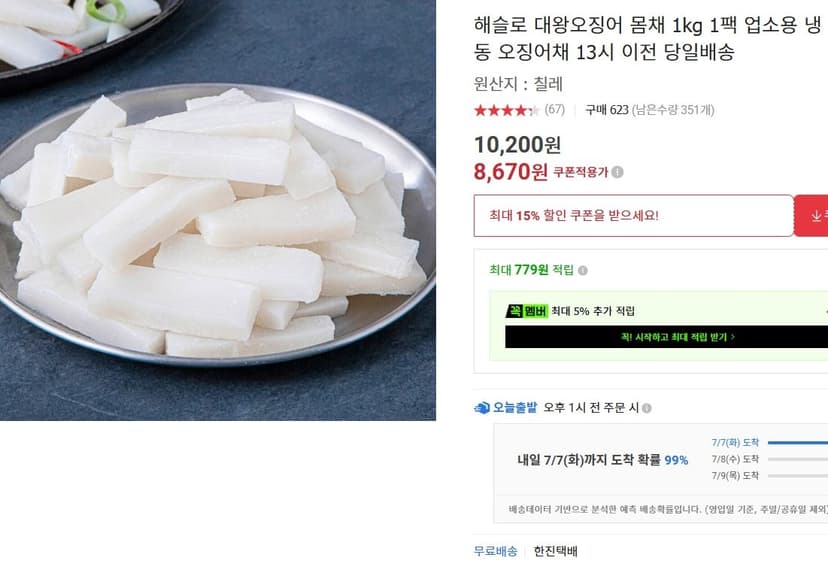Click the 쿠폰적용가 label text
The width and height of the screenshot is (828, 566).
point(580,172)
